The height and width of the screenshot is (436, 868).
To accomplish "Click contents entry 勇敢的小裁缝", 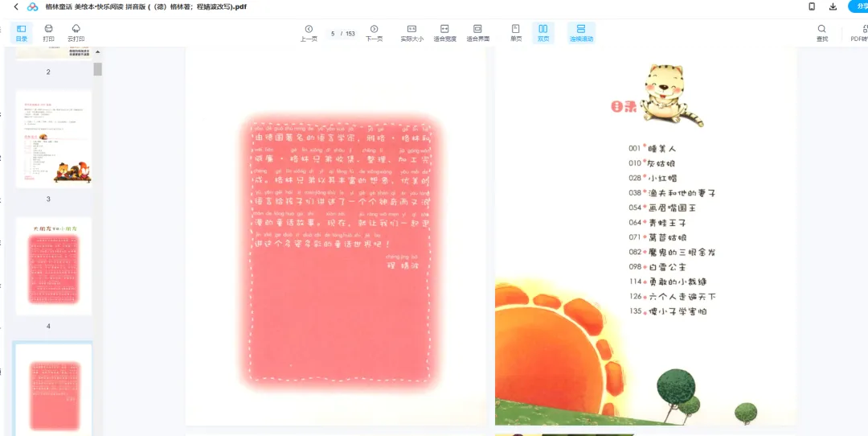I will (x=677, y=282).
